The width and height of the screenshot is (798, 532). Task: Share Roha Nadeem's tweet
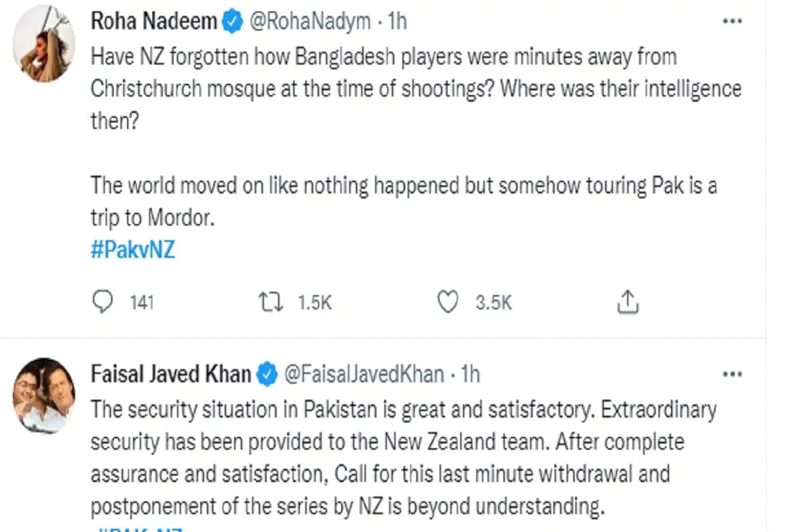pos(628,303)
